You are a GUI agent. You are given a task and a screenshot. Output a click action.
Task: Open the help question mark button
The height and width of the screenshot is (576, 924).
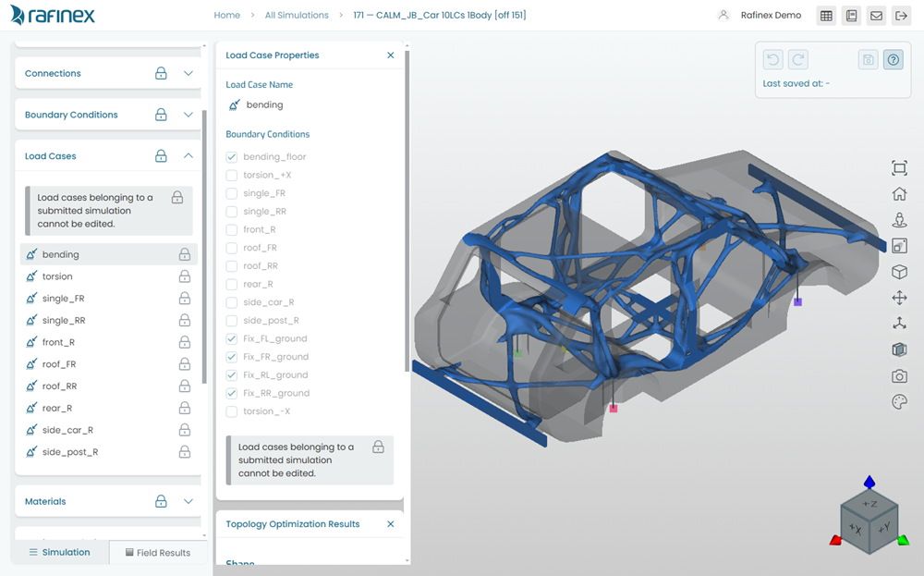(894, 59)
